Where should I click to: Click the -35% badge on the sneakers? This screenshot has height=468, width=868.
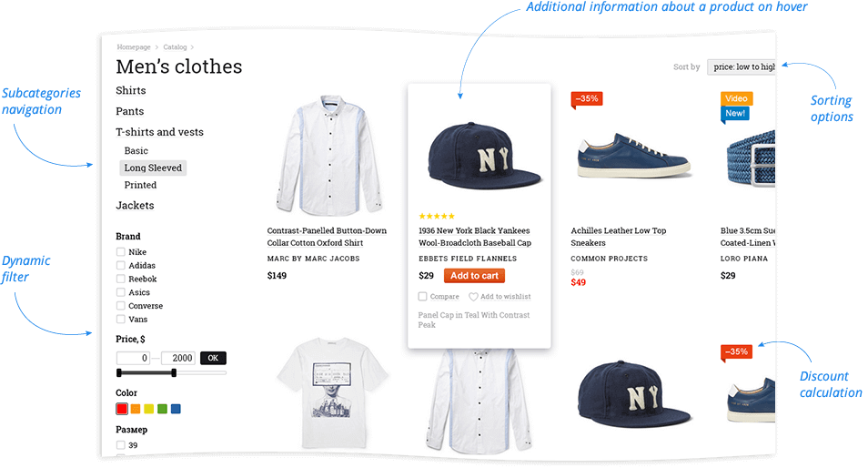pos(587,99)
